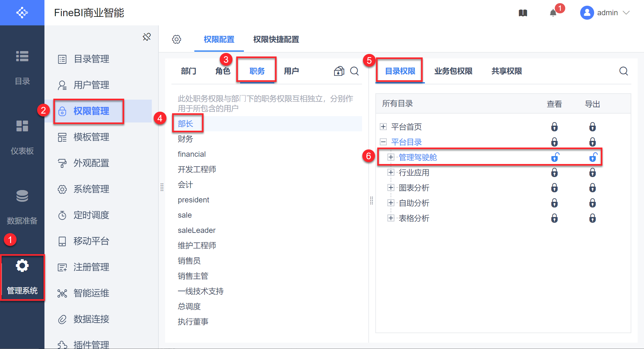This screenshot has height=349, width=644.
Task: Toggle export permission lock for 管理驾驶舱
Action: tap(593, 157)
